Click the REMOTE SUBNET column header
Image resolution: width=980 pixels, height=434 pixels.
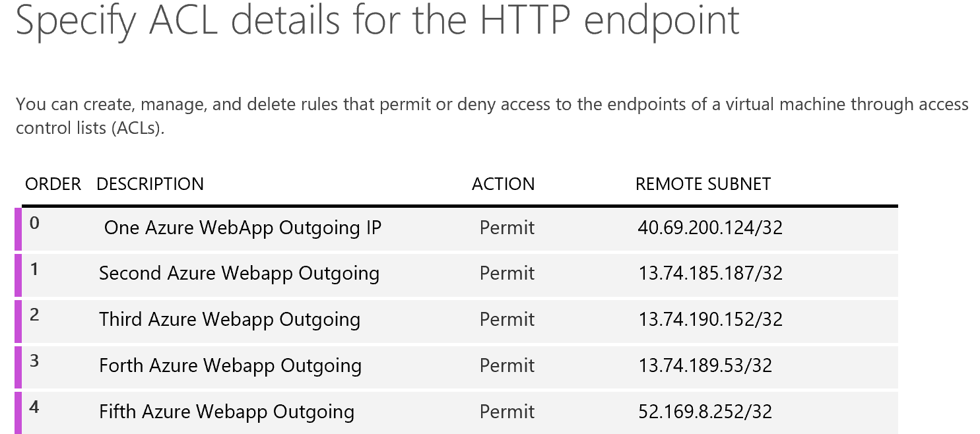[x=703, y=184]
